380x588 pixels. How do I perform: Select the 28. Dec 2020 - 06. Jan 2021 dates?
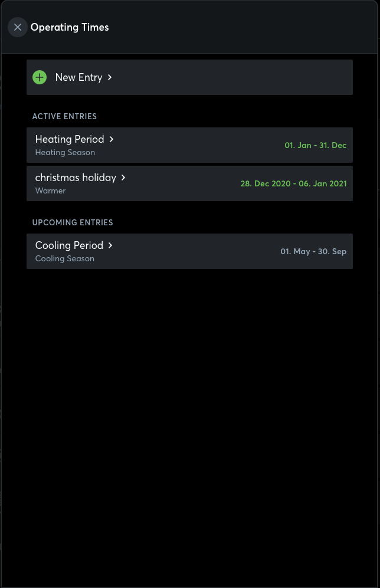tap(293, 183)
